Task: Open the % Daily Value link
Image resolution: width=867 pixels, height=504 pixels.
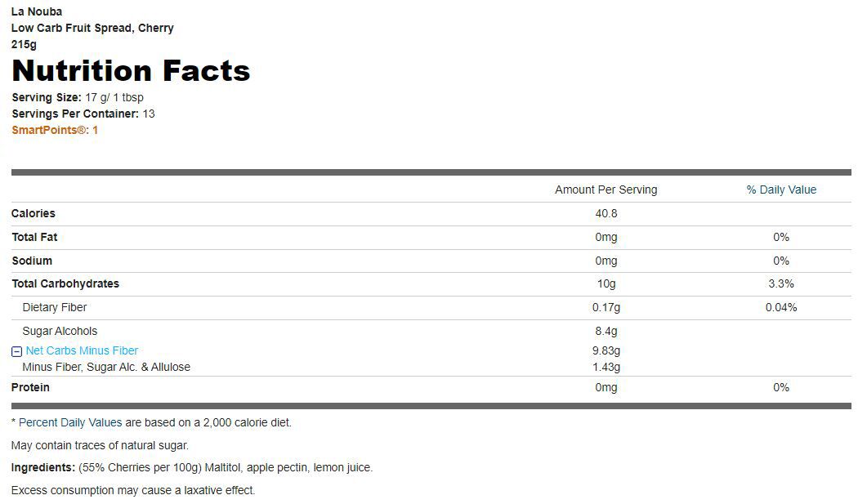Action: tap(780, 190)
